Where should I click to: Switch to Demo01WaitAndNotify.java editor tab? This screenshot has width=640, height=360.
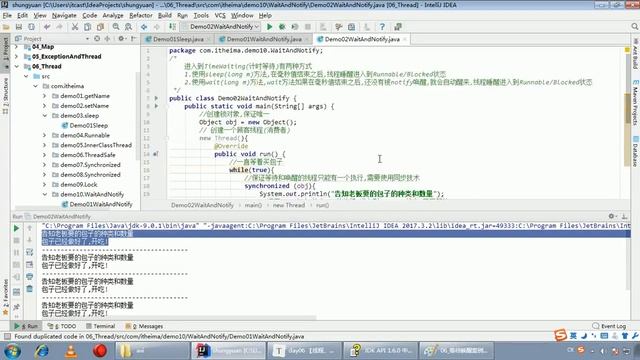point(264,39)
